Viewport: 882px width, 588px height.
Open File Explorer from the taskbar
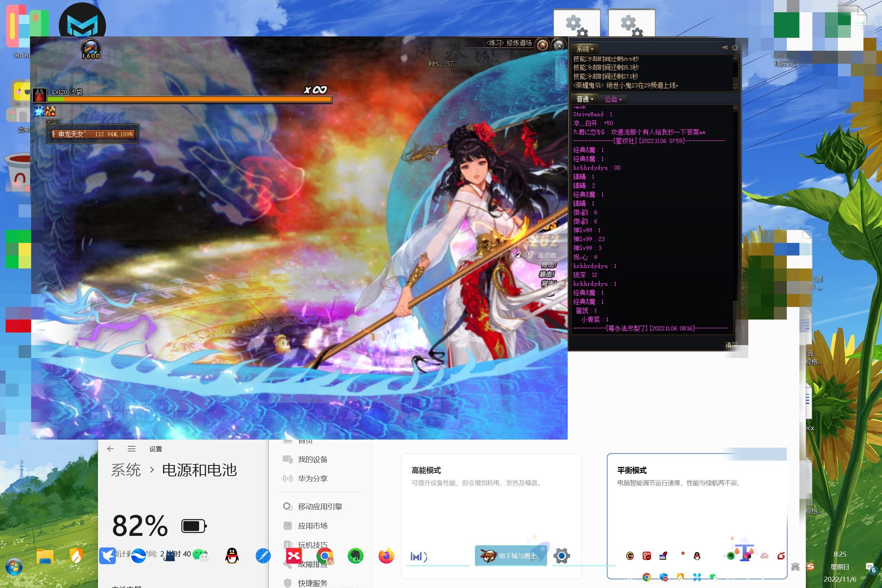(45, 556)
